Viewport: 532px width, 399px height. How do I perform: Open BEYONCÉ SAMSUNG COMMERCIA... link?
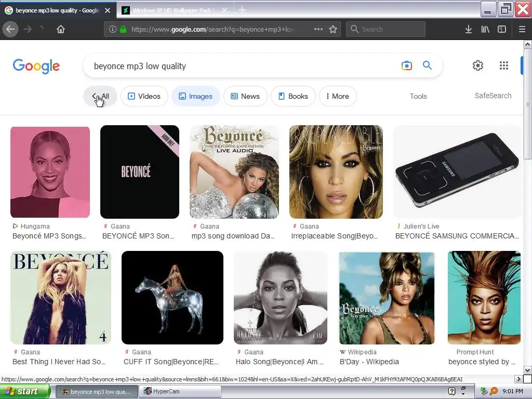[x=457, y=236]
